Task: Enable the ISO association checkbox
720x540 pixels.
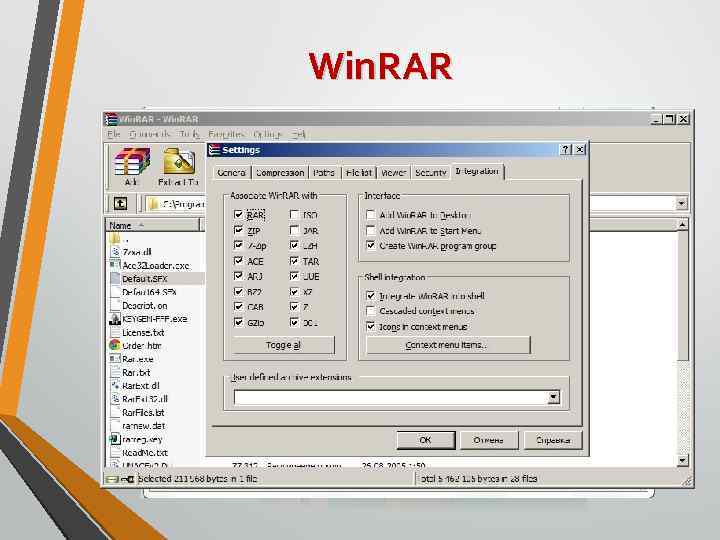Action: (294, 214)
